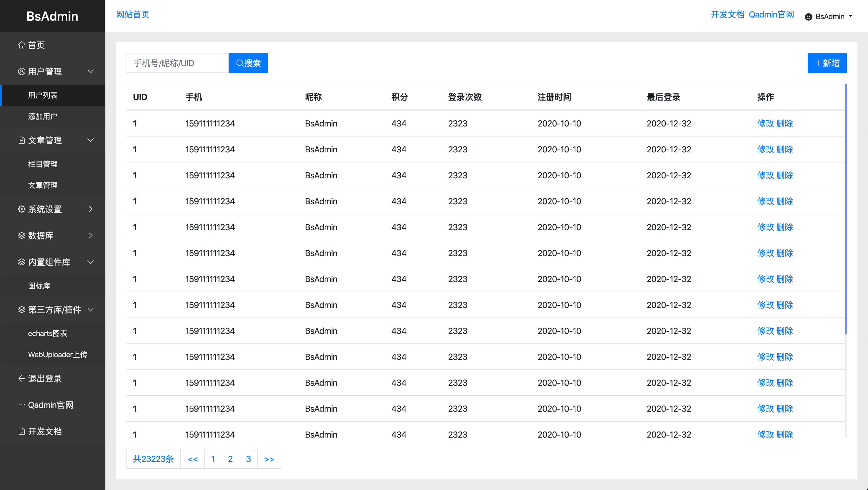Click 删除 in the first table row
This screenshot has width=868, height=490.
tap(784, 124)
